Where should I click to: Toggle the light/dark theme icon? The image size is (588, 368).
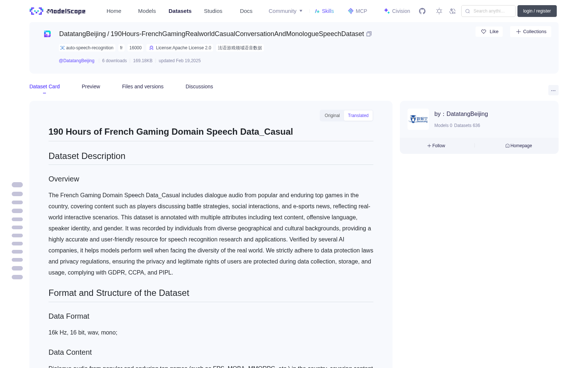pos(439,11)
